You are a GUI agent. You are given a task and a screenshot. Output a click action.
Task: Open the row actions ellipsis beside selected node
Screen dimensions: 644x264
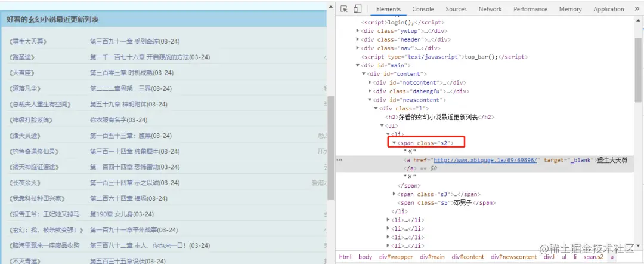(x=339, y=160)
